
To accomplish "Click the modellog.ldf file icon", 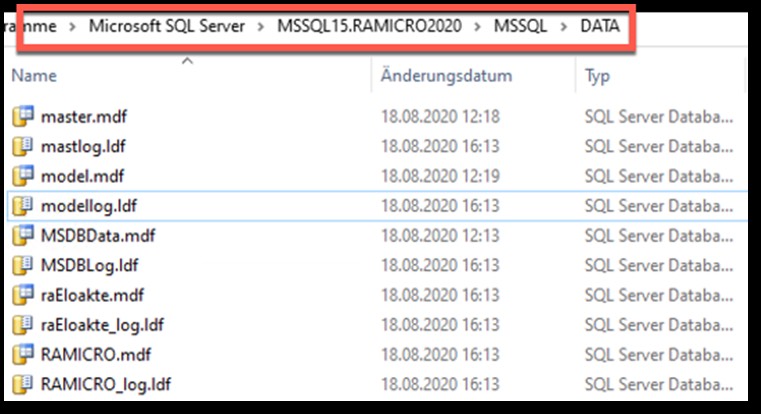I will pyautogui.click(x=23, y=206).
